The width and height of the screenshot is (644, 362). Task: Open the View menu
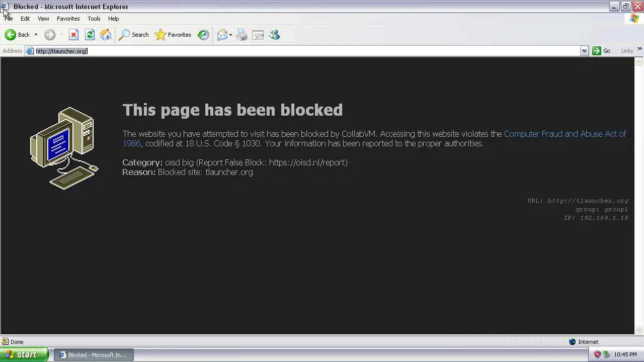point(43,19)
